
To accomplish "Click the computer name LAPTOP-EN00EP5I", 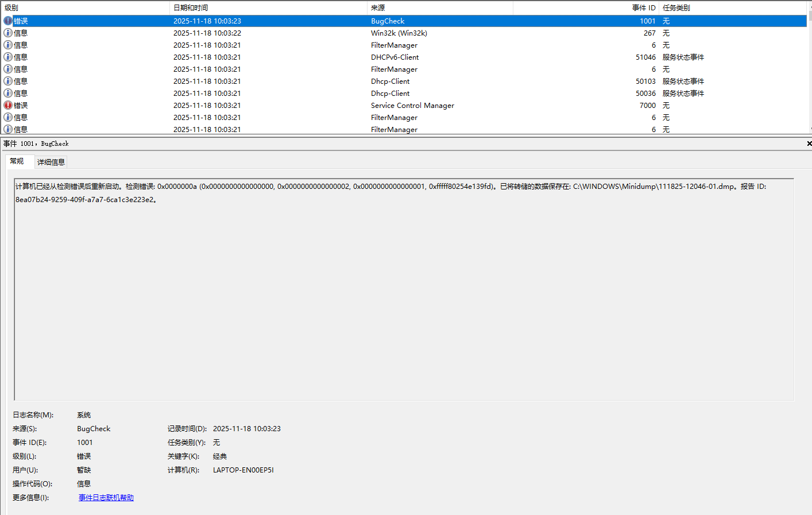I will (243, 470).
